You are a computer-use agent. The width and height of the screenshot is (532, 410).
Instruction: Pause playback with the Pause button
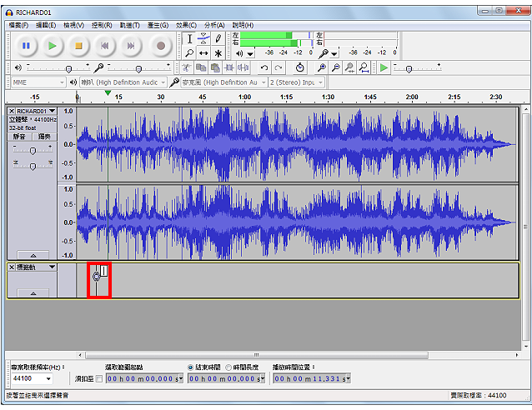pos(26,46)
